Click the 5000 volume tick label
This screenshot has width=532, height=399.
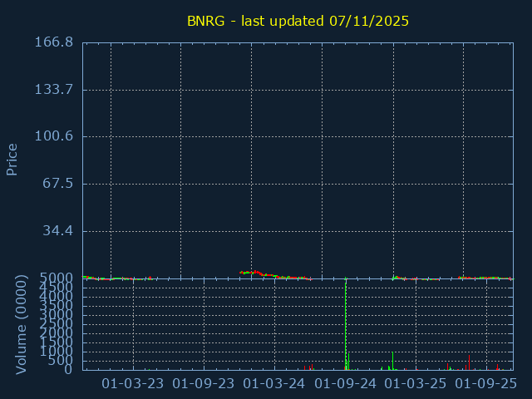[x=57, y=278]
